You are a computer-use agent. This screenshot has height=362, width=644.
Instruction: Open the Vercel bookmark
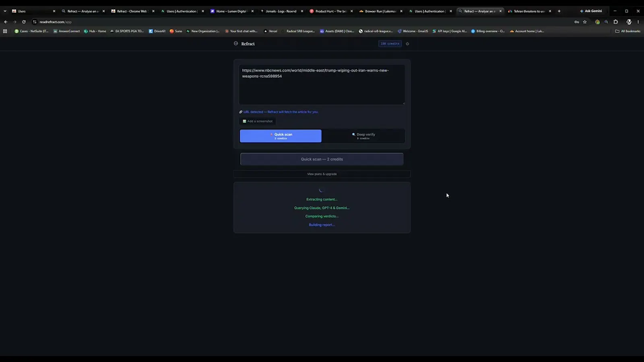click(270, 31)
